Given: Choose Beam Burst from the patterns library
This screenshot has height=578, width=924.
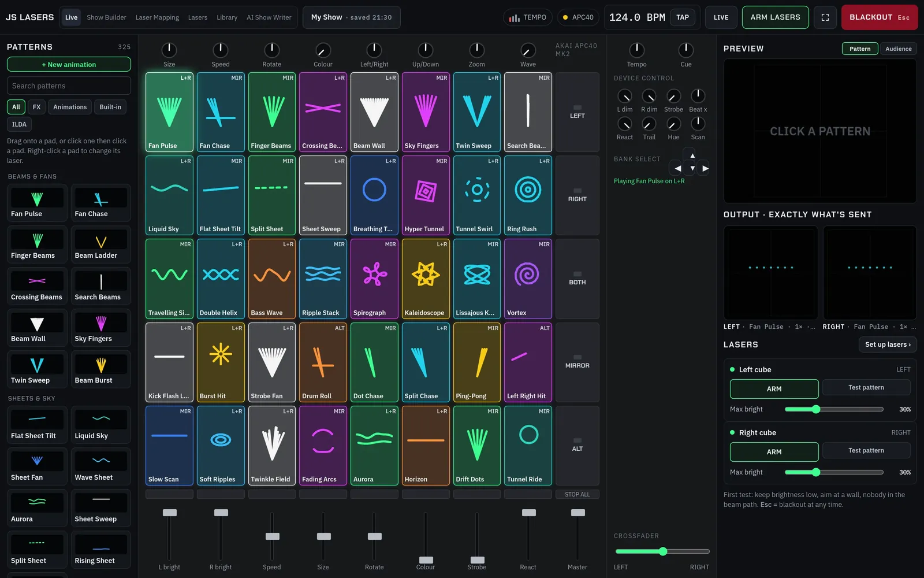Looking at the screenshot, I should [x=101, y=369].
